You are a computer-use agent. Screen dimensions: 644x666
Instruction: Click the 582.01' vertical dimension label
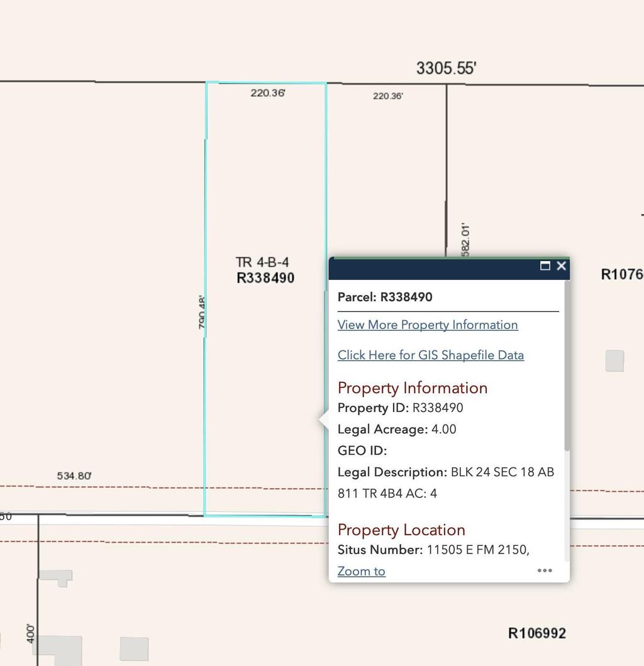click(465, 239)
